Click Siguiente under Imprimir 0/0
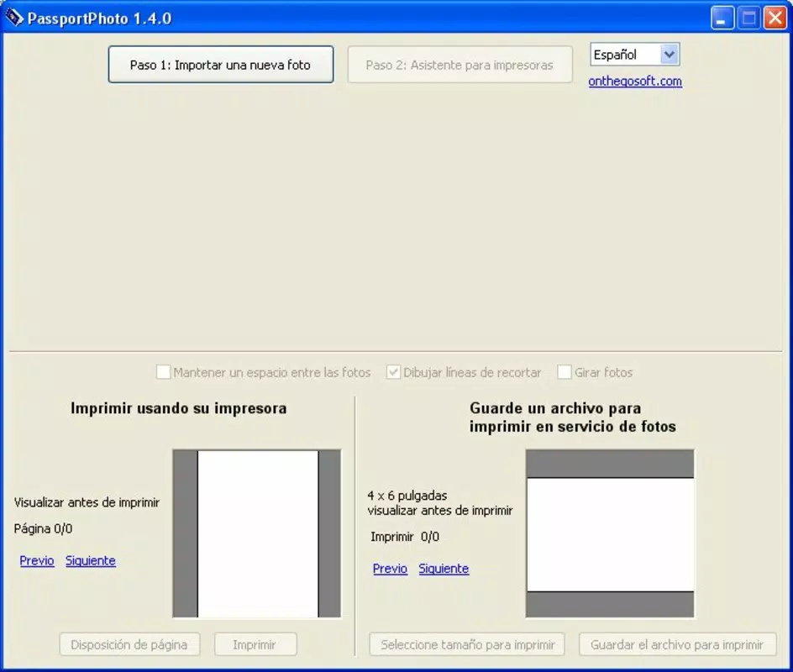The width and height of the screenshot is (793, 672). [444, 569]
